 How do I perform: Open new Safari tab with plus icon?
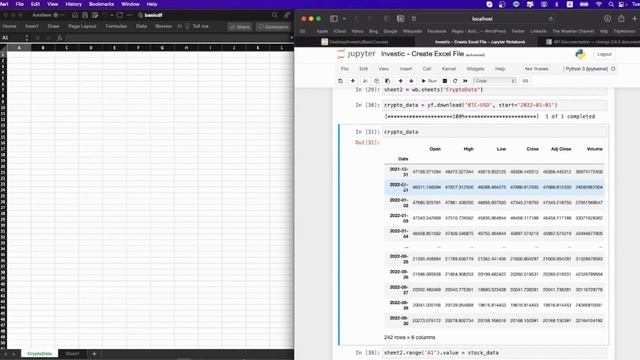point(635,19)
